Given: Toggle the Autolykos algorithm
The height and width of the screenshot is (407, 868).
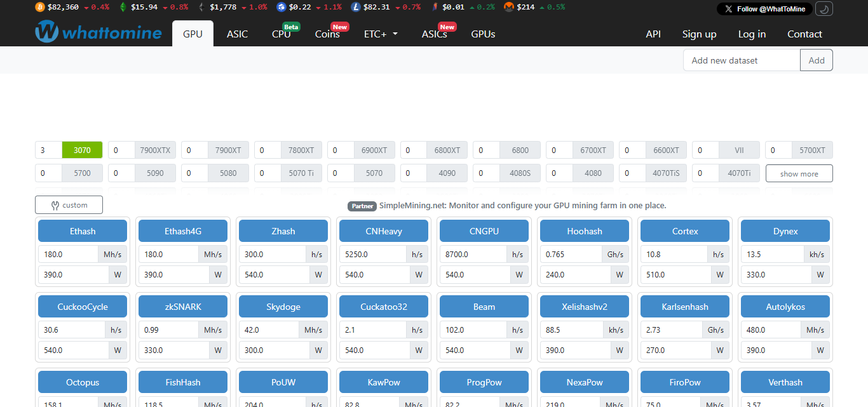Looking at the screenshot, I should click(x=785, y=307).
